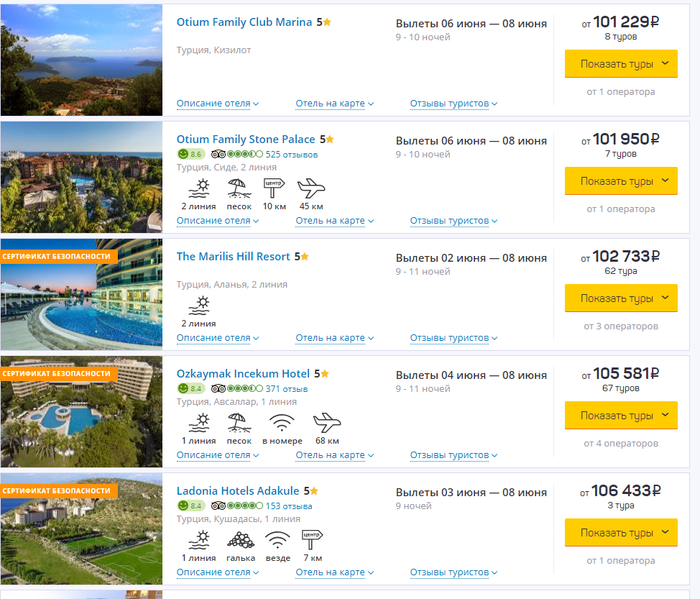700x599 pixels.
Task: Click the airplane icon showing 68 km
Action: pos(327,423)
